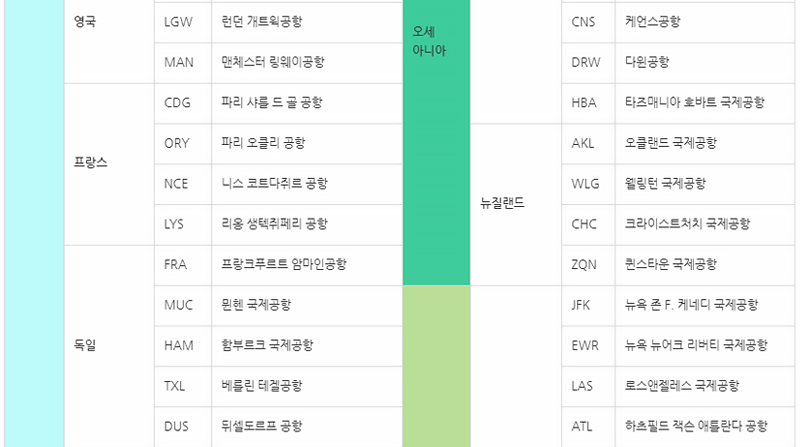Click the FRA airport code
Viewport: 800px width, 447px height.
[x=176, y=264]
